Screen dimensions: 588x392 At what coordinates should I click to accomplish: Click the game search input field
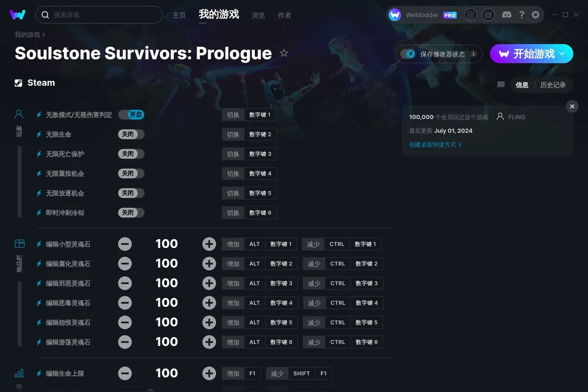pyautogui.click(x=103, y=15)
